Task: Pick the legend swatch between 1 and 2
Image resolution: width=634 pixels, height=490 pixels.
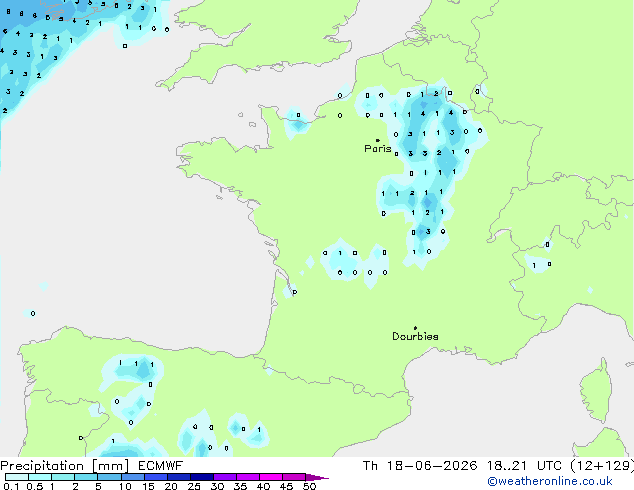Action: click(63, 477)
